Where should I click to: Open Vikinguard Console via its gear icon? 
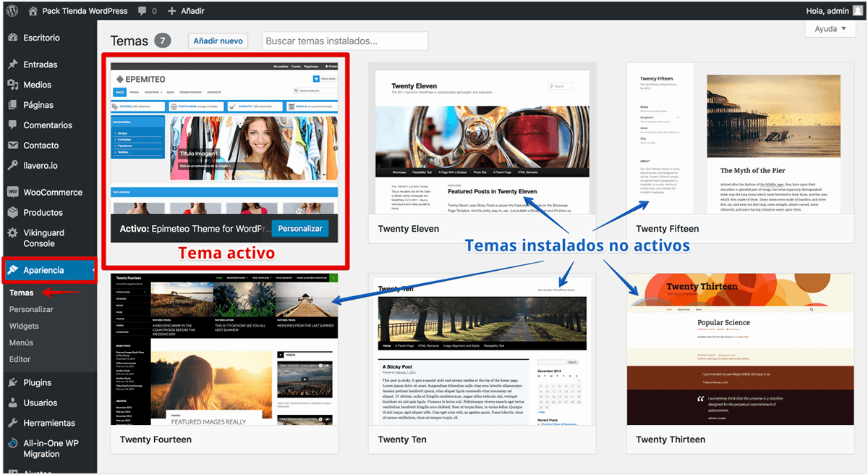pyautogui.click(x=13, y=232)
